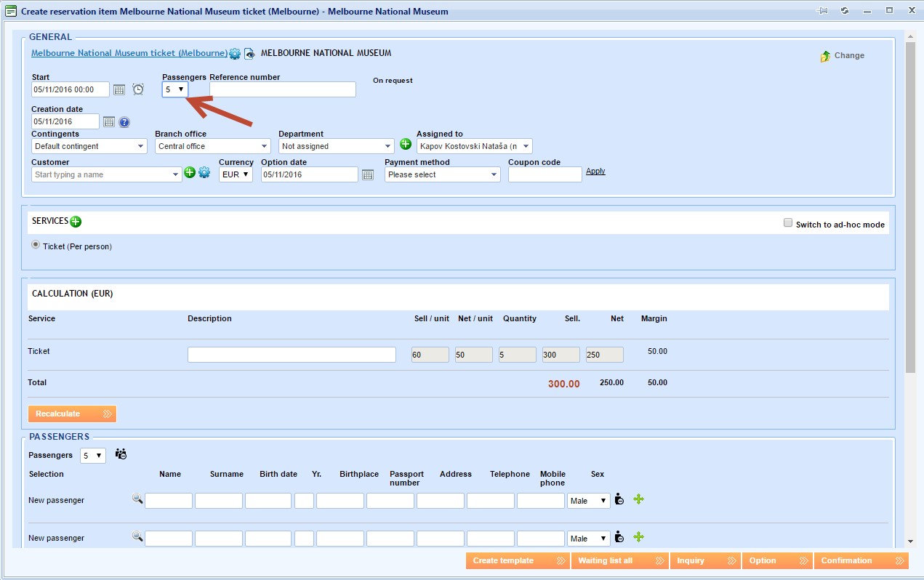Select the Ticket (Per person) radio button
The height and width of the screenshot is (580, 924).
coord(36,245)
